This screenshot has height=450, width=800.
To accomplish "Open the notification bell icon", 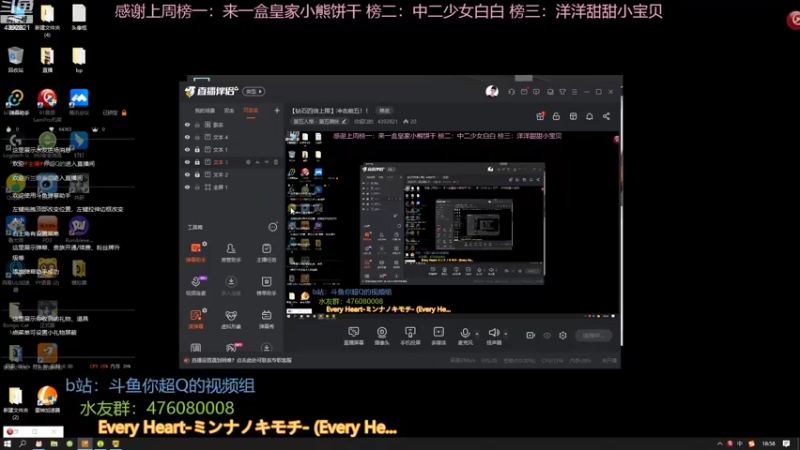I will [x=589, y=116].
